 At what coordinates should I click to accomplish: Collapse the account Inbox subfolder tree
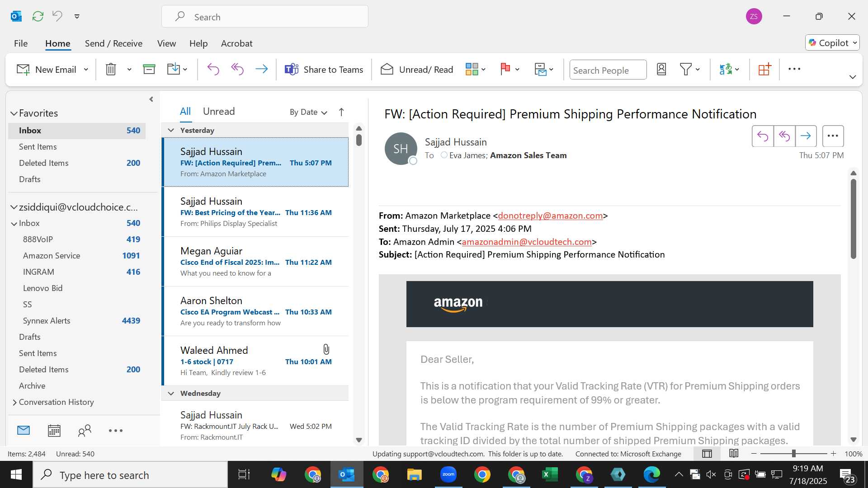click(14, 224)
